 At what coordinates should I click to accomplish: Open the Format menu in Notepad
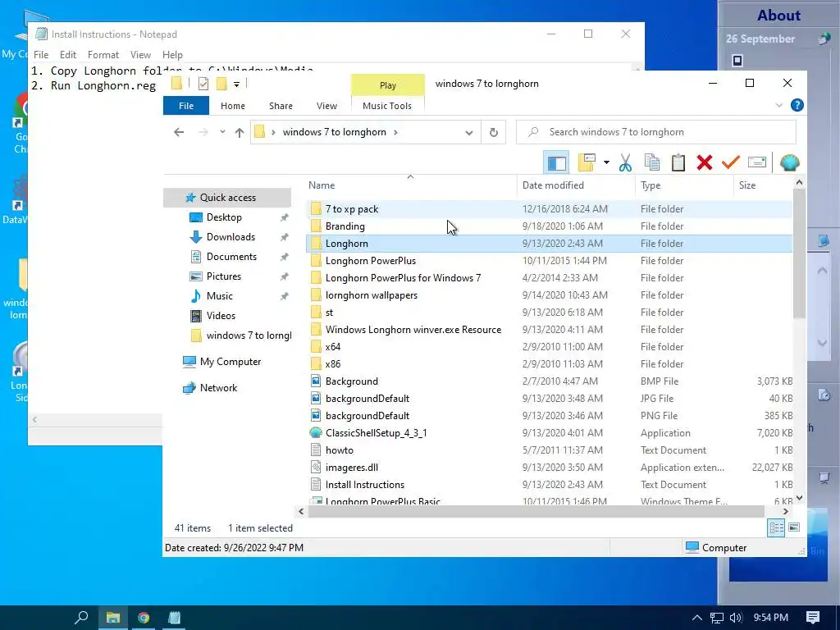click(103, 55)
